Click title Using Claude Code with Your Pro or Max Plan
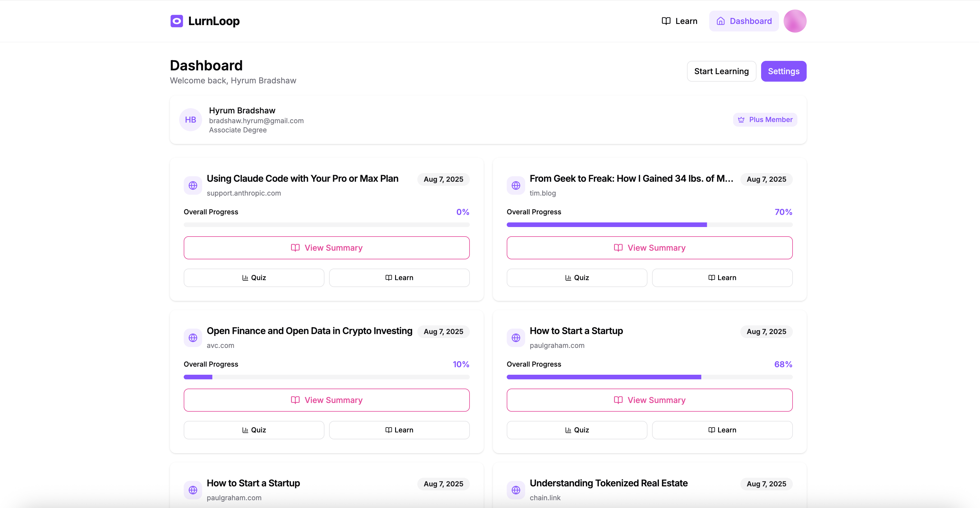The width and height of the screenshot is (980, 508). (x=303, y=179)
